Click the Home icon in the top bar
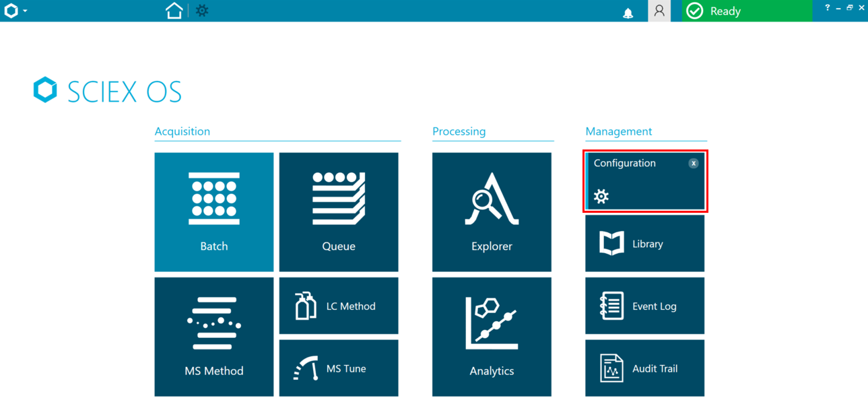 click(x=174, y=11)
